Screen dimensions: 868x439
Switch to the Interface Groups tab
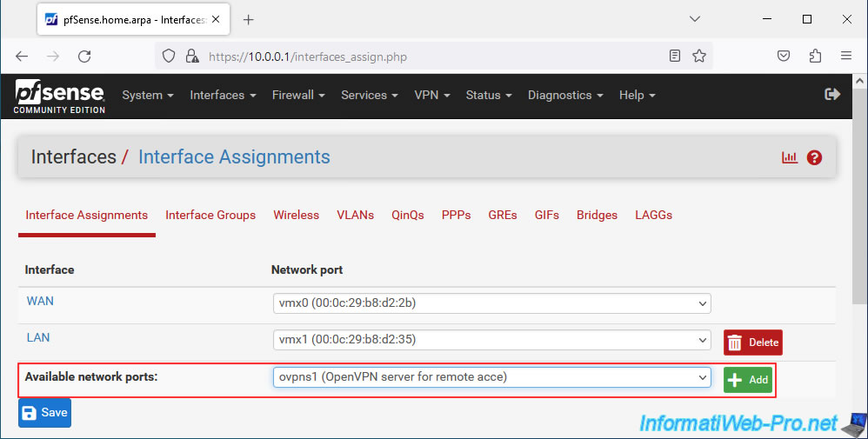210,216
